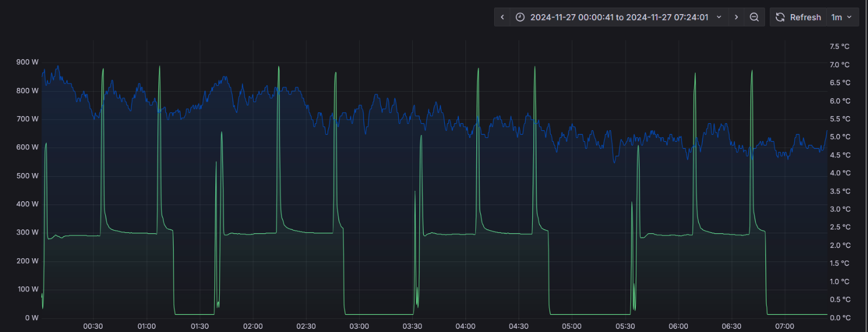Click the 2.5 °C axis label
Screen dimensions: 868x332
click(839, 227)
